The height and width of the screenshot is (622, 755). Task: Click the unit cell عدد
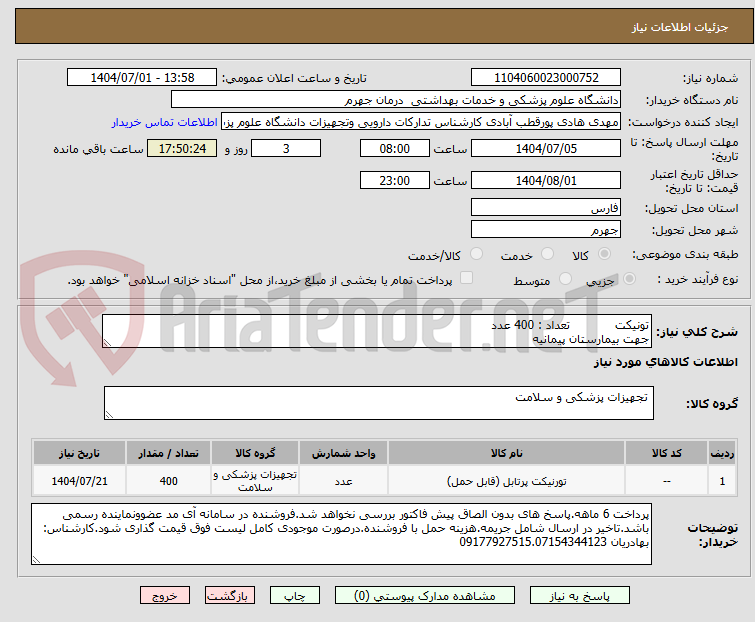tap(344, 481)
